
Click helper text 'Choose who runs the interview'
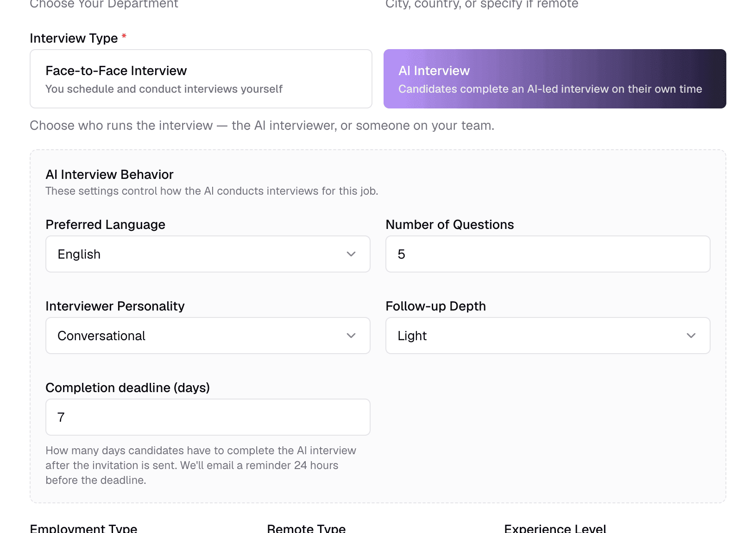(121, 126)
